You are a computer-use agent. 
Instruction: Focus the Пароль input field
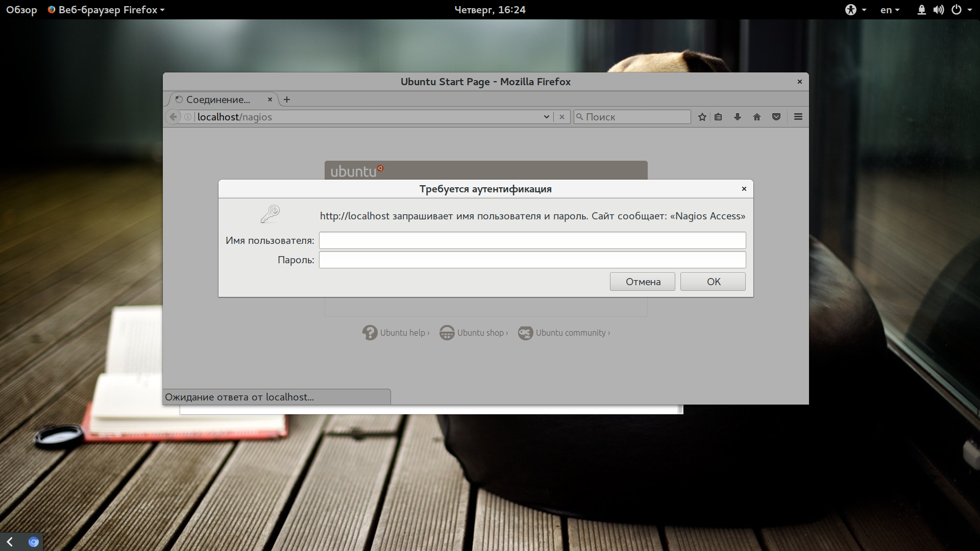pyautogui.click(x=532, y=260)
